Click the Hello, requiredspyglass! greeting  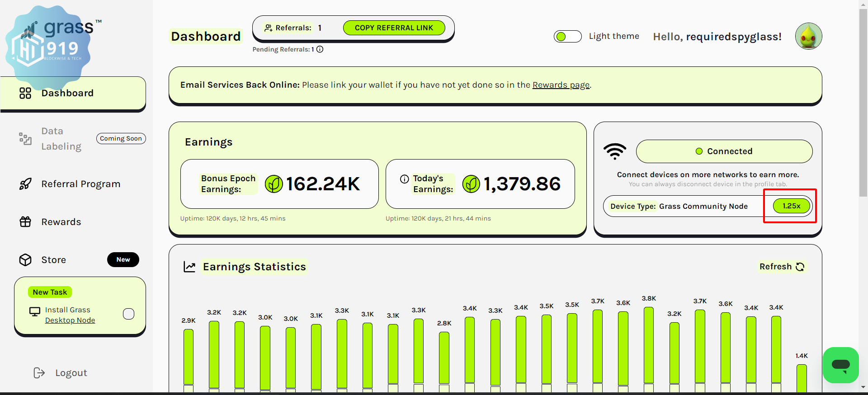coord(717,37)
